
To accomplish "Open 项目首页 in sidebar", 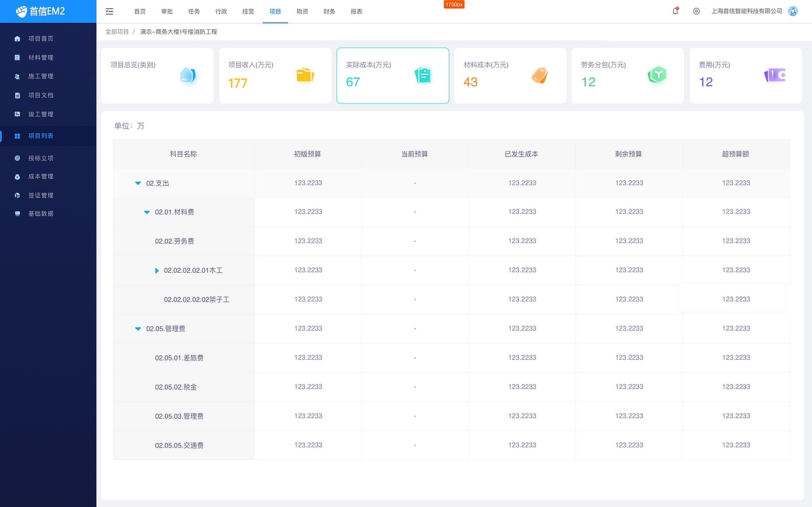I will coord(41,39).
